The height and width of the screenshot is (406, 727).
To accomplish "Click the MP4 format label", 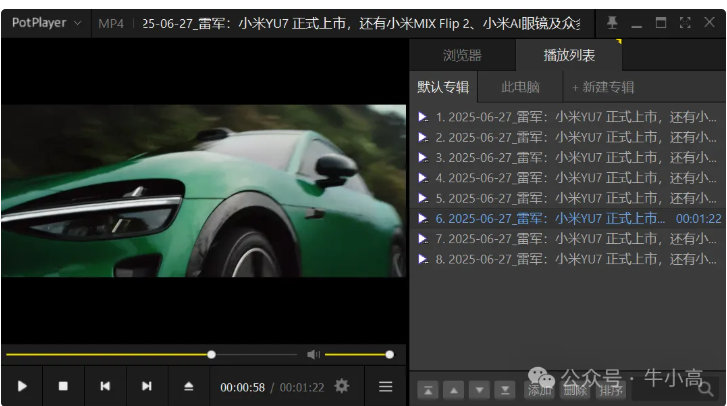I will pyautogui.click(x=111, y=23).
